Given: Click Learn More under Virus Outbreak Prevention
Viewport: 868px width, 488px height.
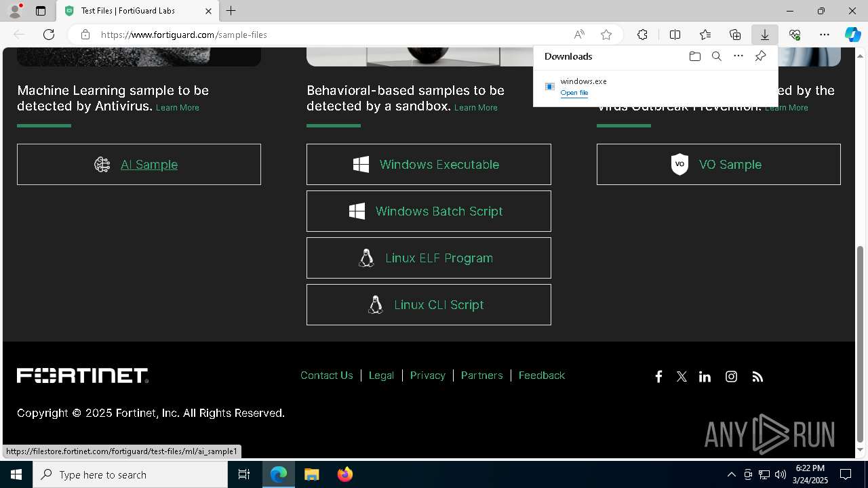Looking at the screenshot, I should (787, 108).
